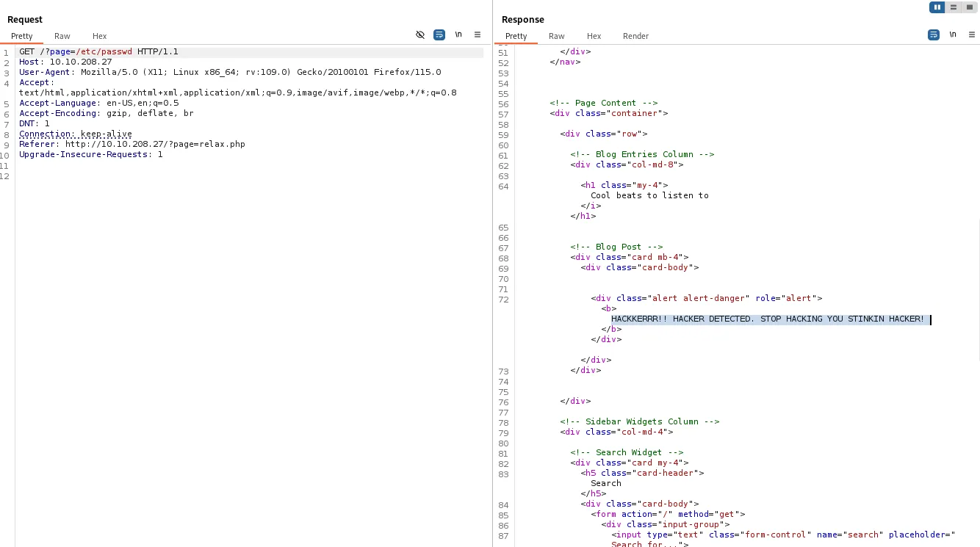Open the Request panel hamburger options menu
980x547 pixels.
pos(478,35)
